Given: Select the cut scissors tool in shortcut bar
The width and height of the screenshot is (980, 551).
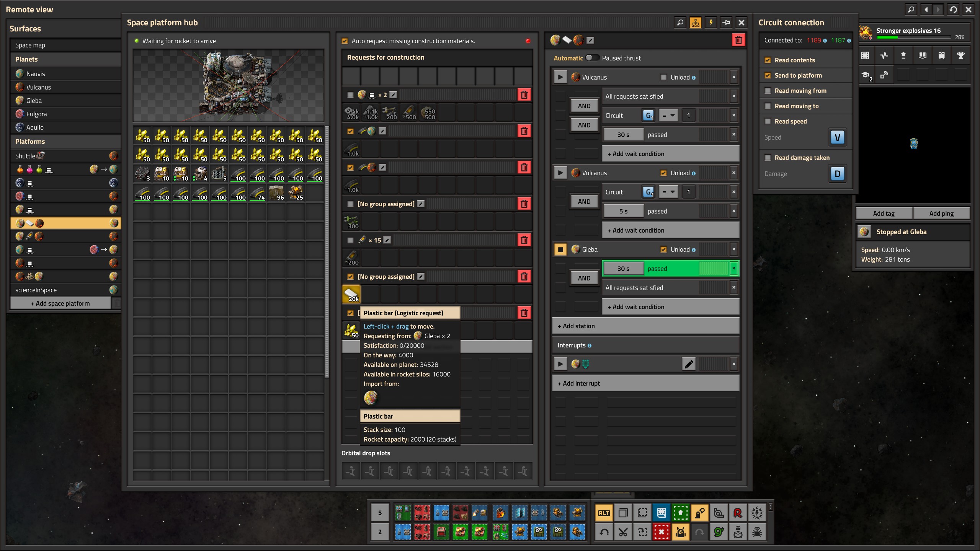Looking at the screenshot, I should tap(623, 532).
